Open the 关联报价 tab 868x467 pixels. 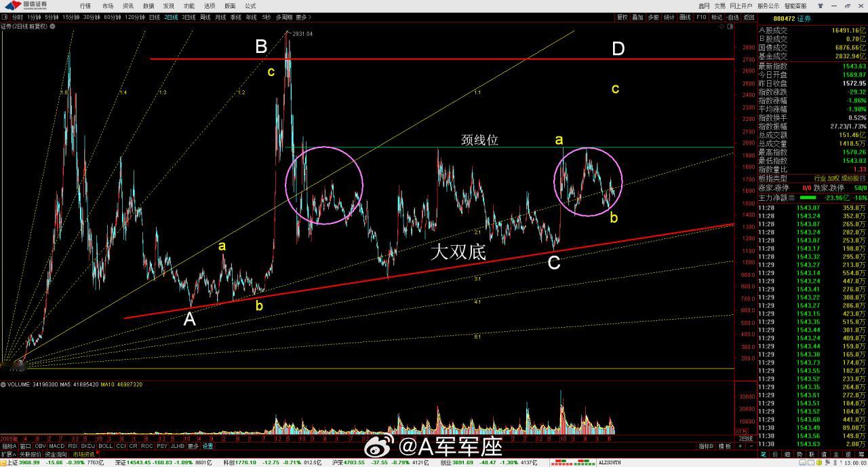pos(31,454)
